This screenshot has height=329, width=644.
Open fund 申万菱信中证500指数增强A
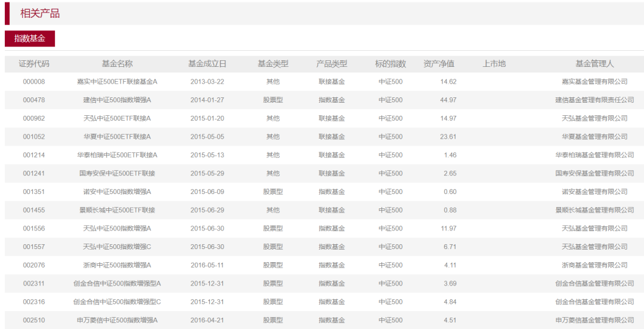[117, 320]
